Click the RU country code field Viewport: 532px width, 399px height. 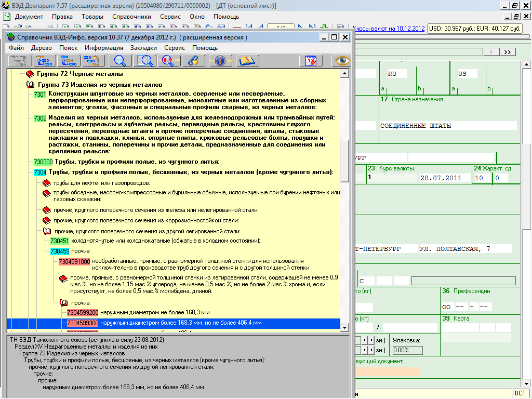[397, 74]
